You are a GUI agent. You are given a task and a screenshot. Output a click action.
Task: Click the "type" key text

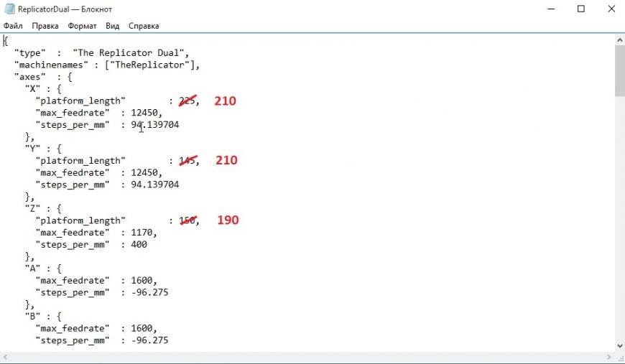pos(30,53)
